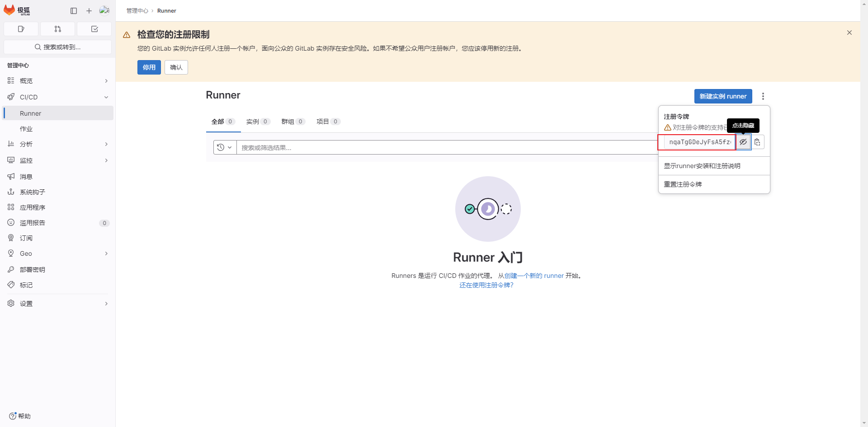
Task: Switch to the 实例 runners tab
Action: pos(258,122)
